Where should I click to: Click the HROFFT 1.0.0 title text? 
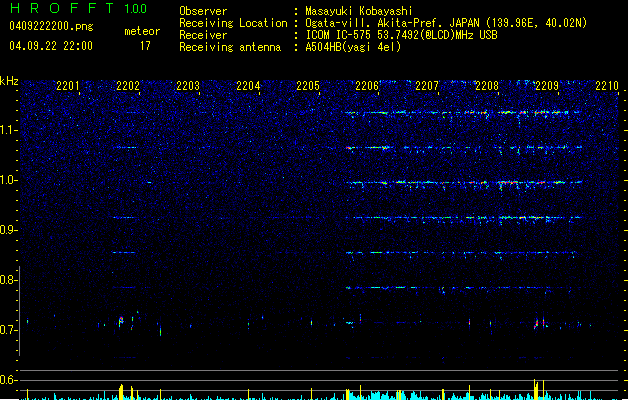(x=79, y=8)
